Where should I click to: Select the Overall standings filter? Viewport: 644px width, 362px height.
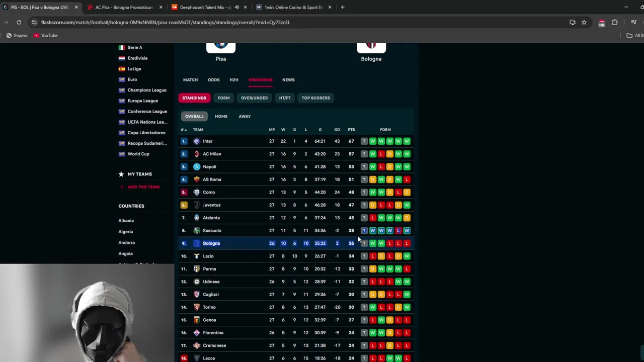tap(194, 116)
